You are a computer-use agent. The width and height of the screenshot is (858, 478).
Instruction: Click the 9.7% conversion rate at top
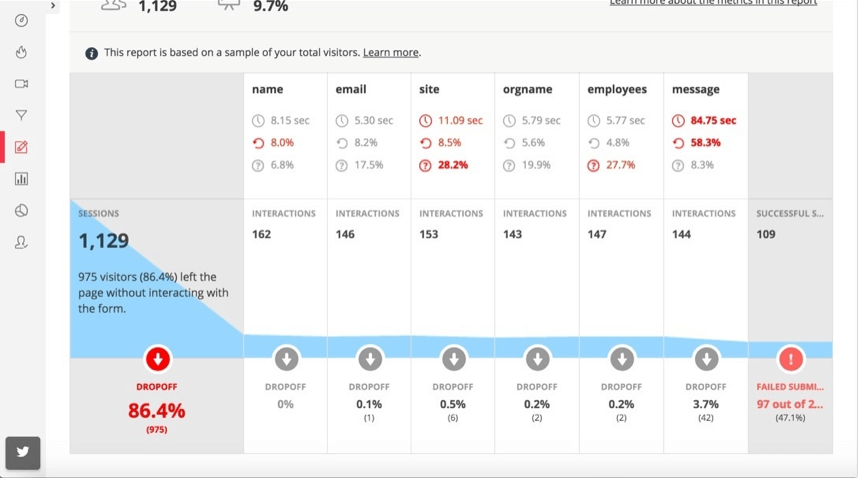point(270,7)
